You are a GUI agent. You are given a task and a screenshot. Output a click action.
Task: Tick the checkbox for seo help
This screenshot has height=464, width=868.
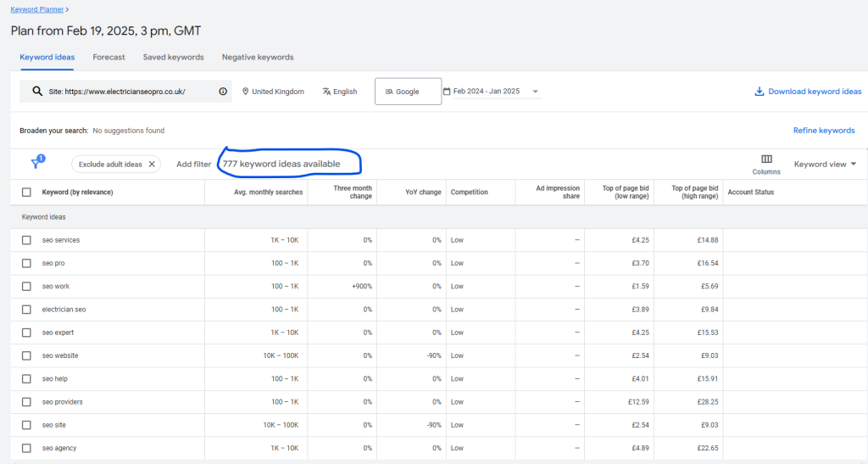pos(26,378)
